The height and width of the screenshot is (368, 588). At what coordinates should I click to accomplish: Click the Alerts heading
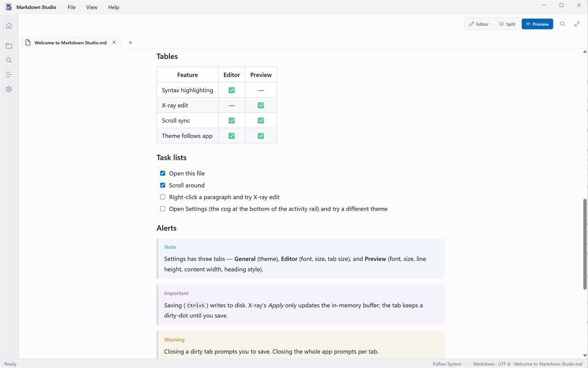(x=167, y=228)
